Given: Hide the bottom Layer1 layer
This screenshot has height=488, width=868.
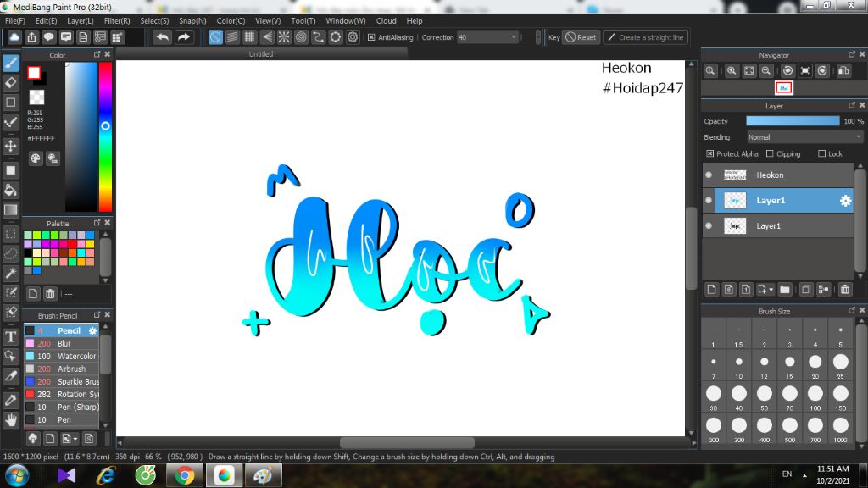Looking at the screenshot, I should coord(709,225).
